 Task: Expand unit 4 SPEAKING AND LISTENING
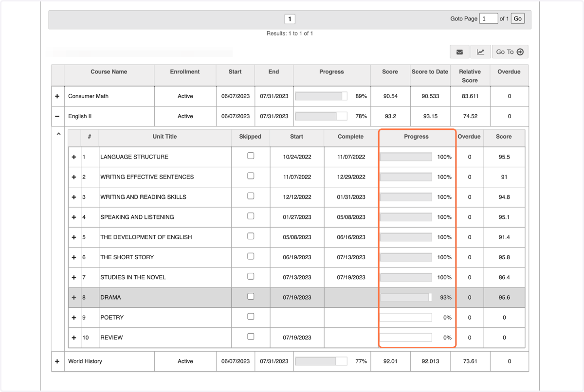coord(74,217)
